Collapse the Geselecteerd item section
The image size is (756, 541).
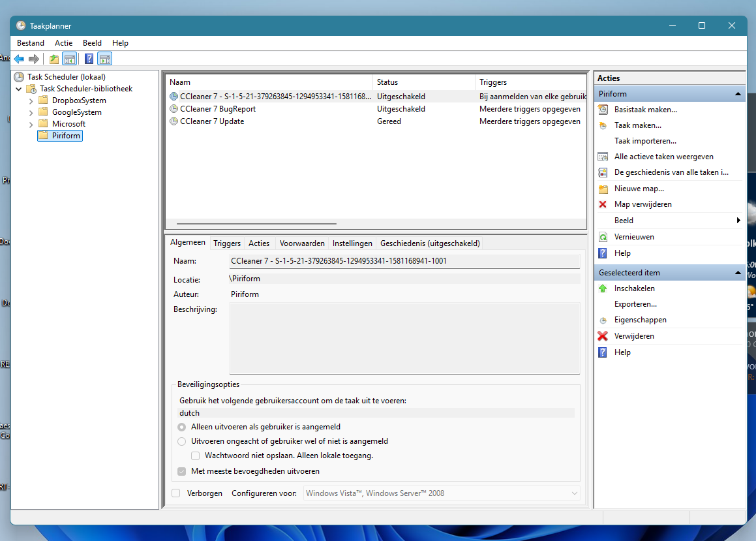pos(738,273)
